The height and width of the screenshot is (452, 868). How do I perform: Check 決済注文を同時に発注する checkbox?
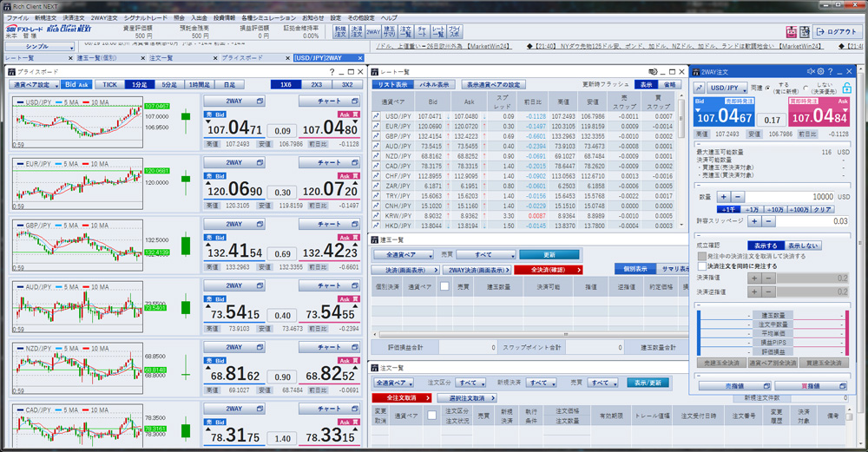click(702, 266)
